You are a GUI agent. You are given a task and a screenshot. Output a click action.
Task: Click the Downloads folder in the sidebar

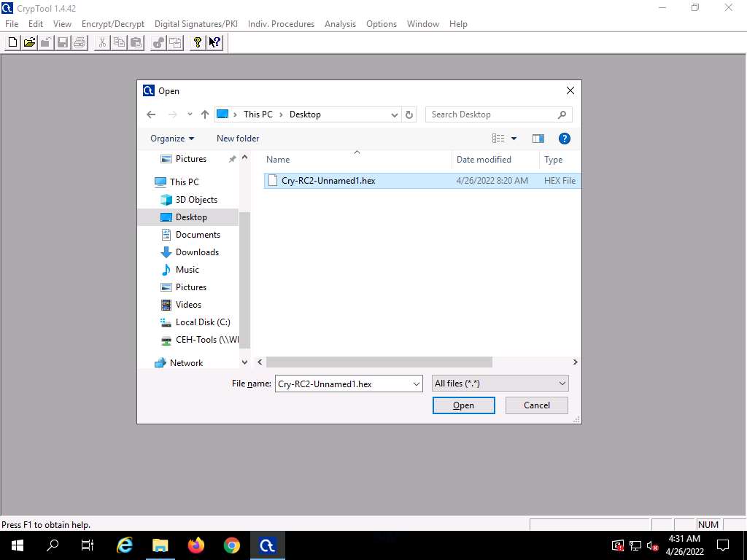coord(197,252)
